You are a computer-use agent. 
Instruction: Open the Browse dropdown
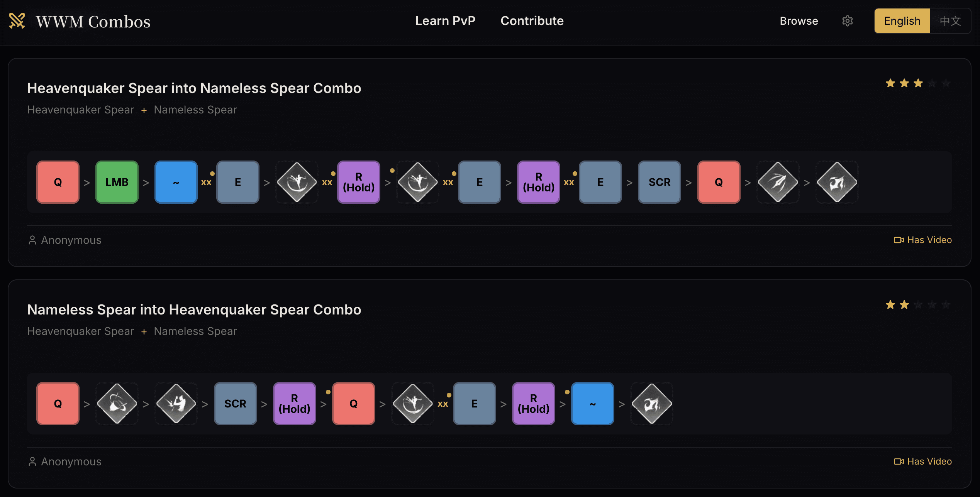799,21
